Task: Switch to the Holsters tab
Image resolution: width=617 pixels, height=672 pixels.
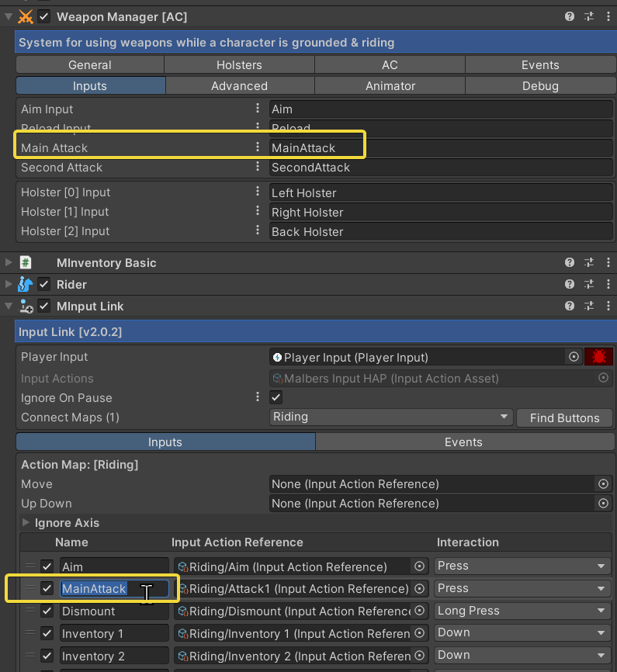Action: tap(239, 65)
